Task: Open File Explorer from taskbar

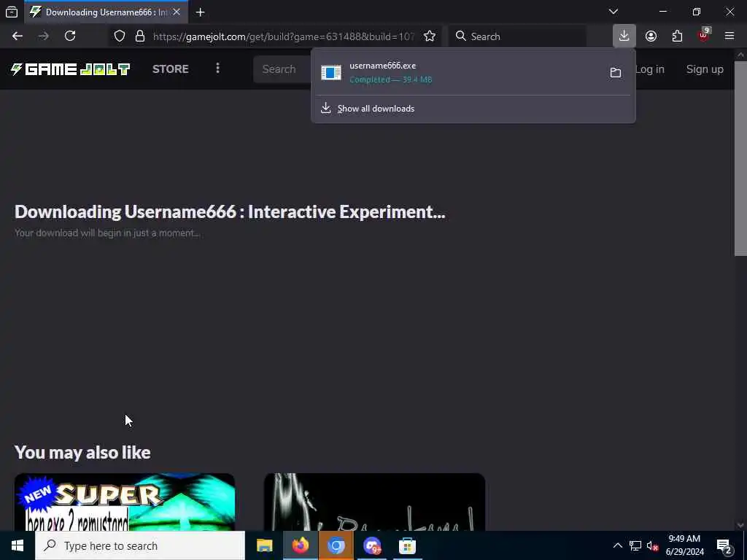Action: [264, 545]
